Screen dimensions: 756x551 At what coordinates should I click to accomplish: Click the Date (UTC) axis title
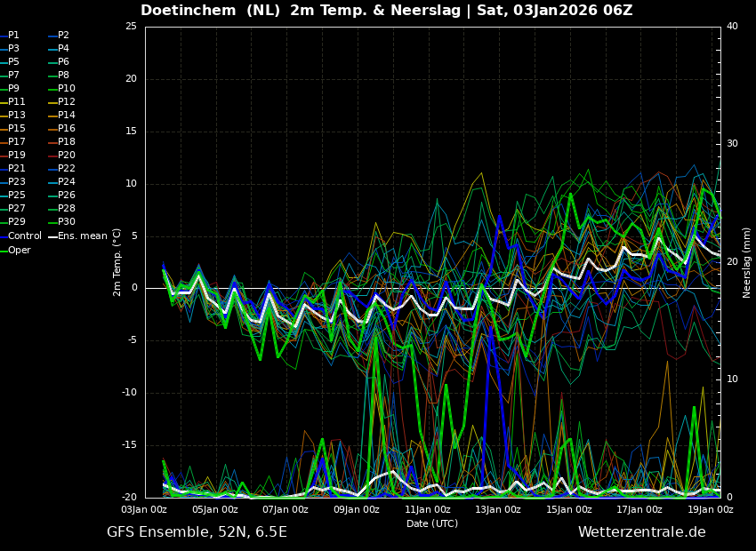click(x=432, y=523)
